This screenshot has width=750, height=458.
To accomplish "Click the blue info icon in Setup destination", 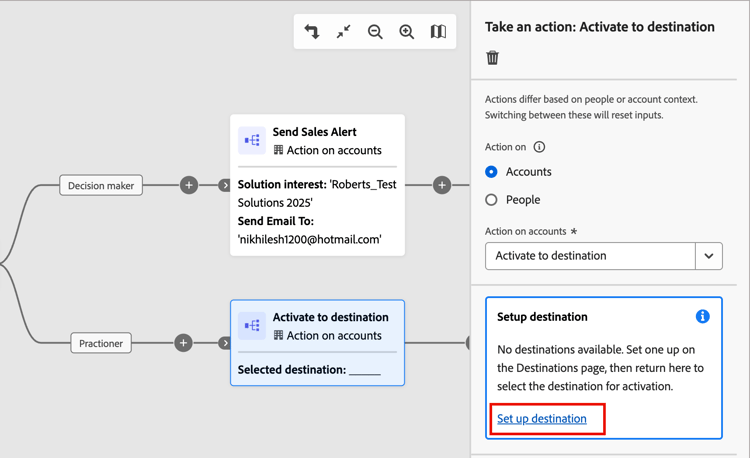I will 702,317.
